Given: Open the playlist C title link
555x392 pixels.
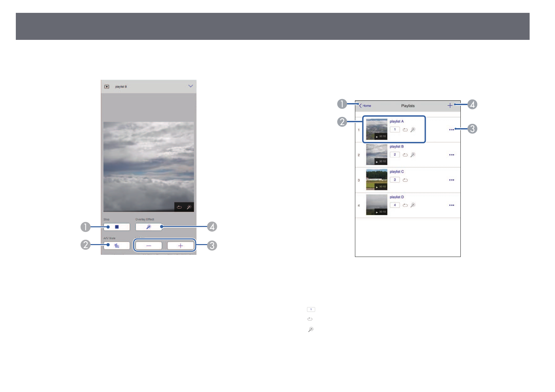Looking at the screenshot, I should pos(396,172).
